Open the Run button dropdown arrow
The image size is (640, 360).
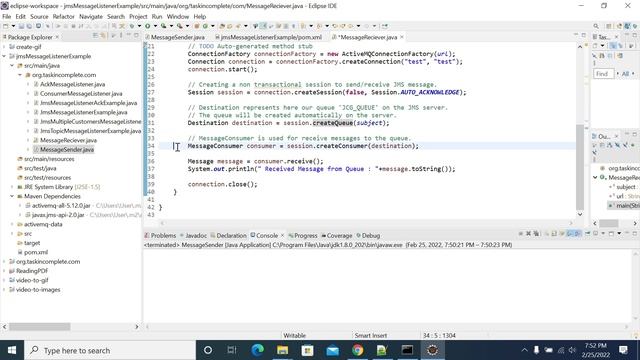(x=155, y=26)
